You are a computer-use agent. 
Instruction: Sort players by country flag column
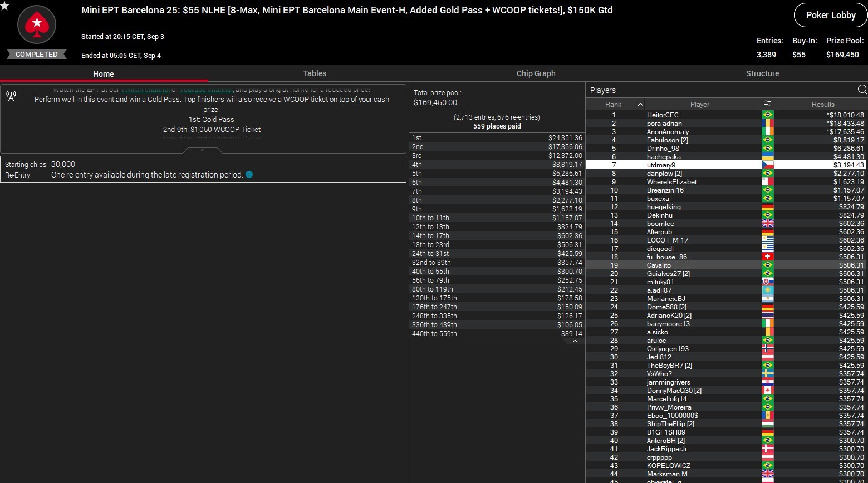(767, 104)
